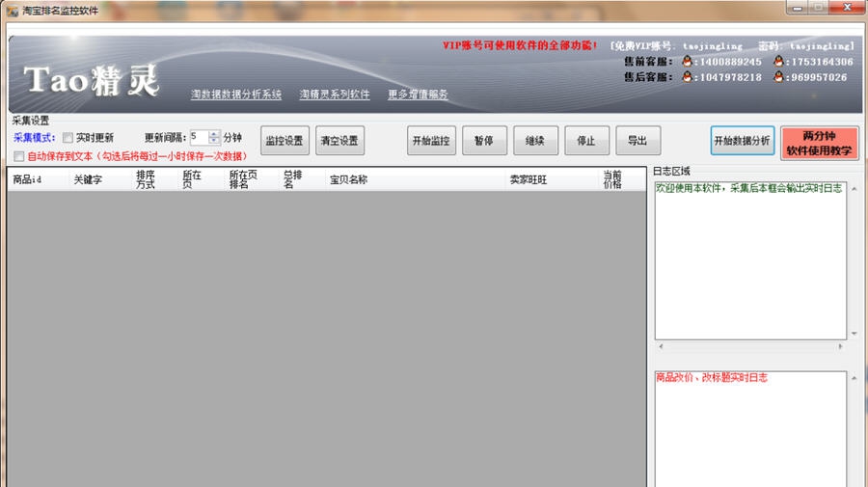Image resolution: width=868 pixels, height=487 pixels.
Task: Click the QQ number 1753164306
Action: tap(823, 62)
